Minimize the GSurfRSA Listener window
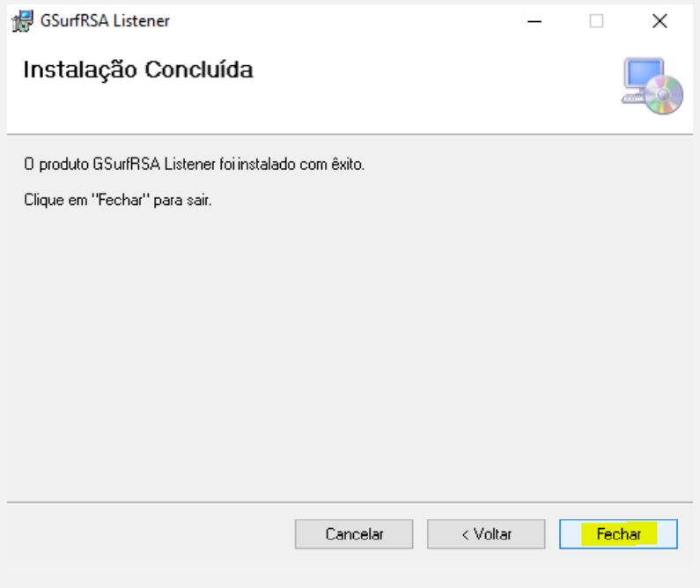 click(x=534, y=21)
